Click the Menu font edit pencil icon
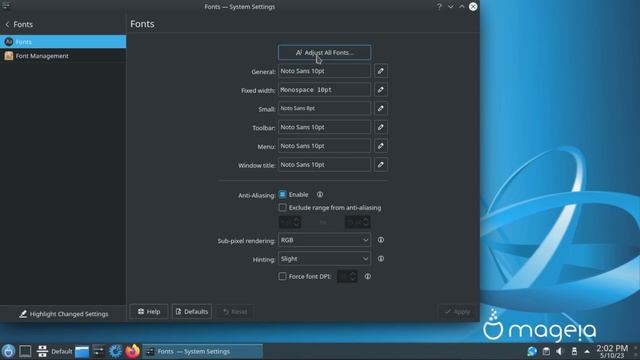Viewport: 640px width, 360px height. point(380,146)
